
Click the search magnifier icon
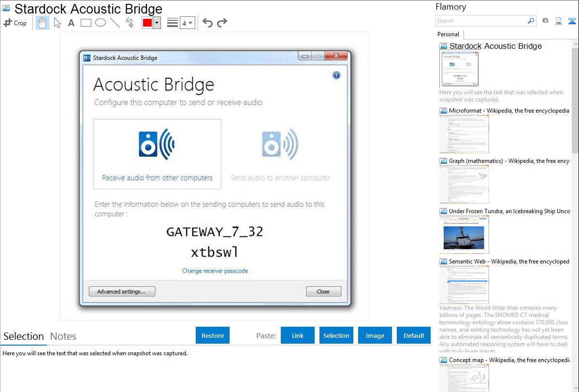[x=531, y=21]
